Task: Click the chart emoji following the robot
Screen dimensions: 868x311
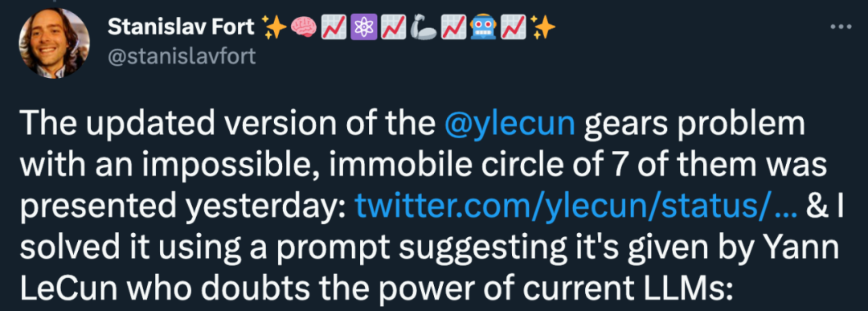Action: click(512, 27)
